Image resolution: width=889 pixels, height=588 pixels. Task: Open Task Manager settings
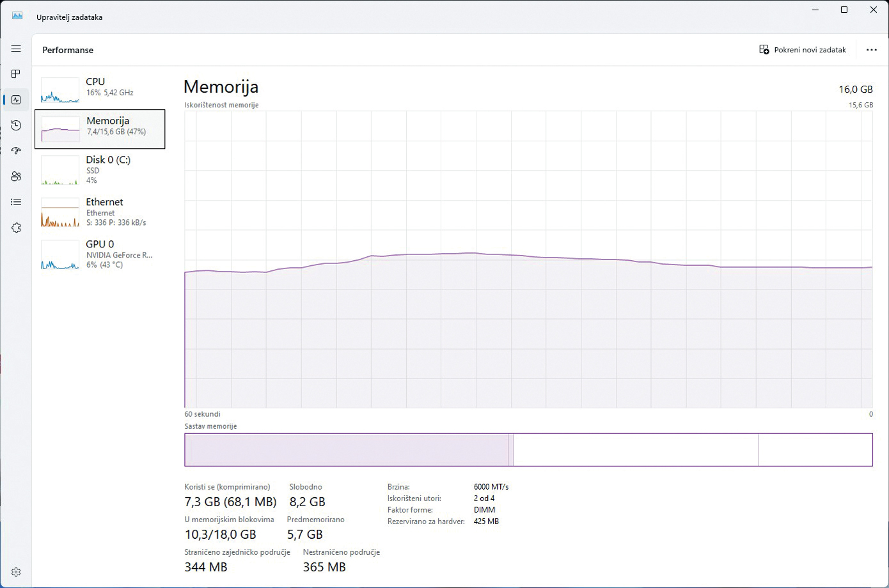15,571
